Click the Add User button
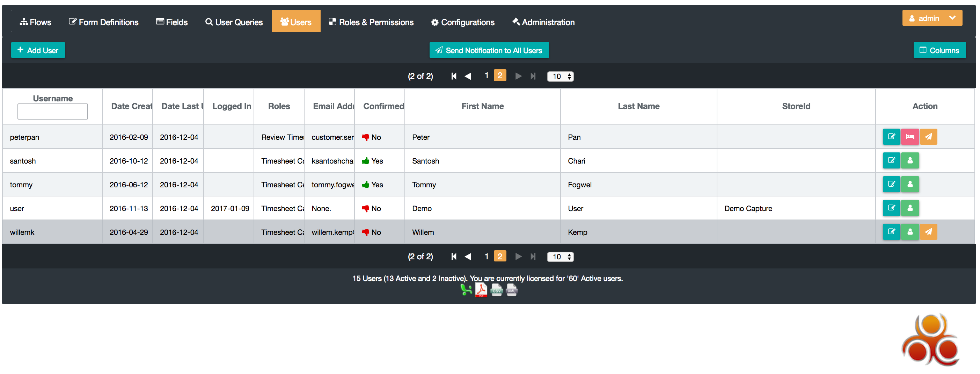980x374 pixels. point(38,50)
